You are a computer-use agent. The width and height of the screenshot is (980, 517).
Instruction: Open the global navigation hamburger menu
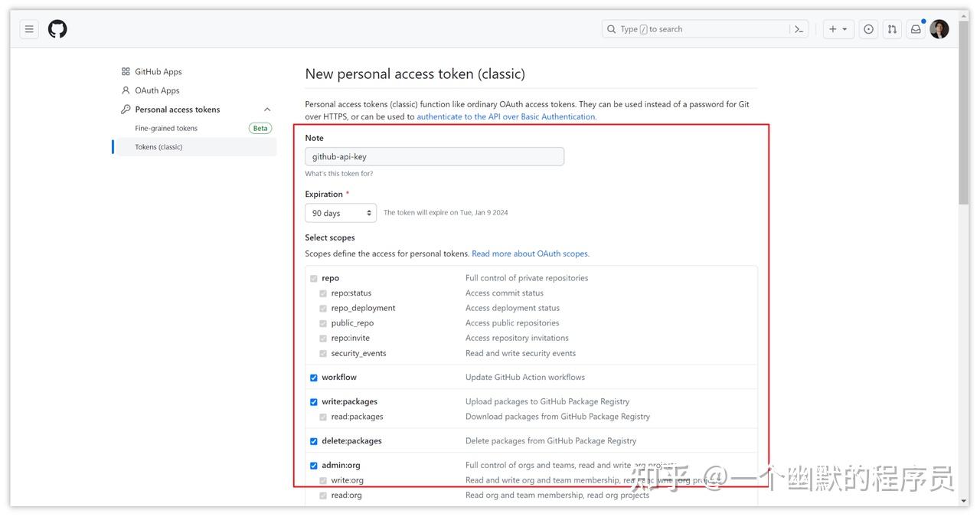point(28,28)
